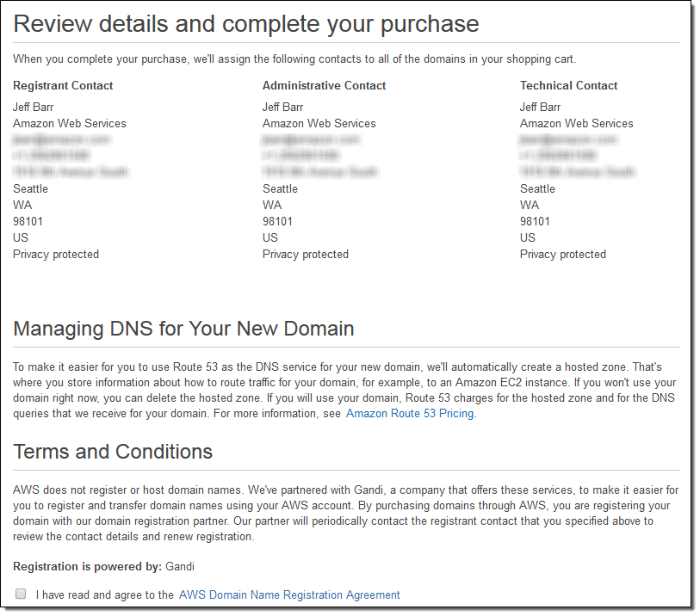
Task: Click WA state under Technical Contact
Action: (530, 206)
